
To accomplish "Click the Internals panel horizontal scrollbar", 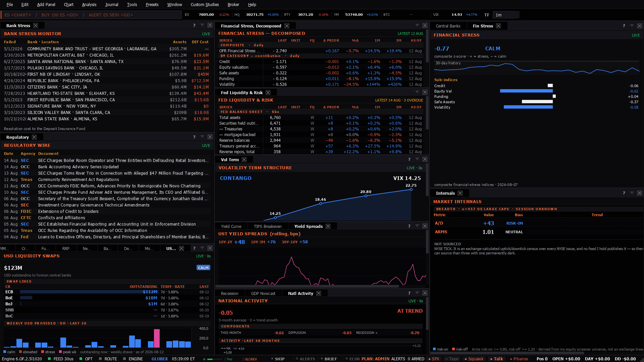I will coord(507,353).
